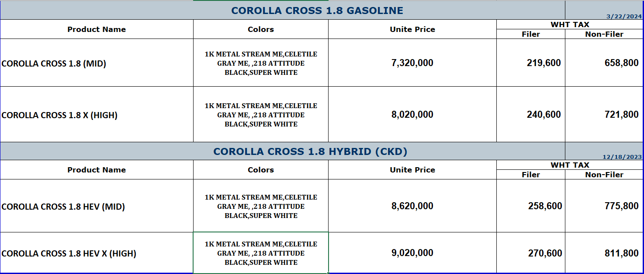This screenshot has height=274, width=644.
Task: Click the 775,800 non-filer tax cell
Action: 621,206
